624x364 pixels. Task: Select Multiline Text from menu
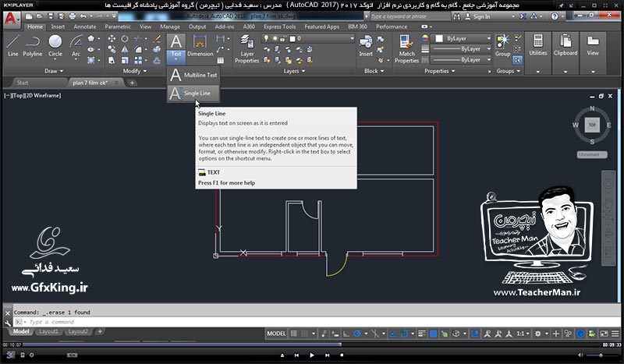coord(193,75)
